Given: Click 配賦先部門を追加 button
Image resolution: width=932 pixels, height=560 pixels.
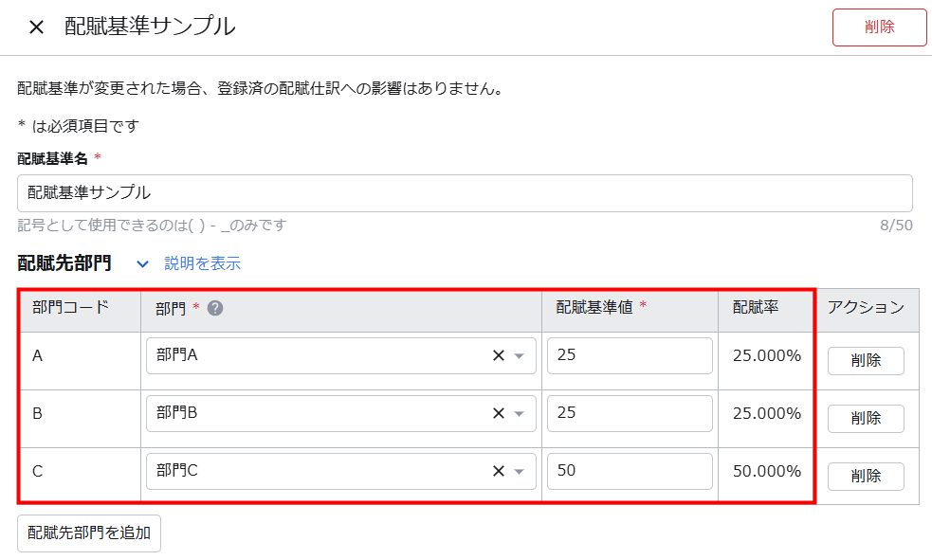Looking at the screenshot, I should 89,533.
